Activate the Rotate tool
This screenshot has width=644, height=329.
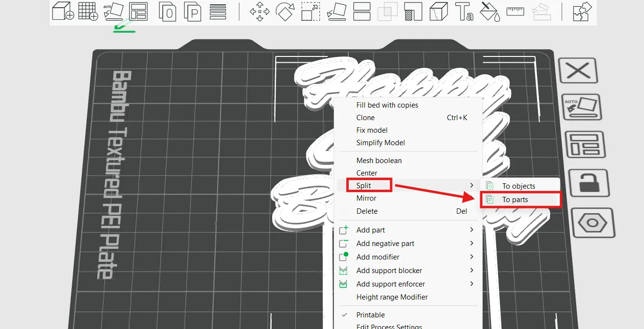tap(285, 12)
